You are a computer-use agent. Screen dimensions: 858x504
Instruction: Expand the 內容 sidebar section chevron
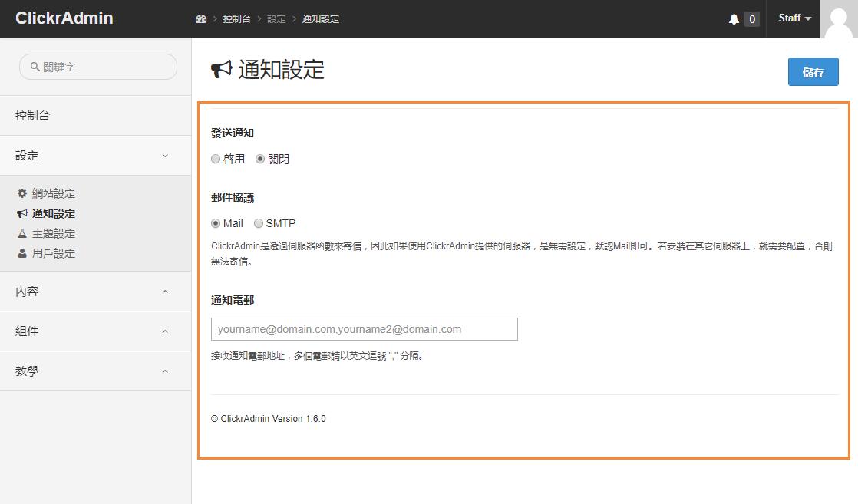(x=165, y=292)
